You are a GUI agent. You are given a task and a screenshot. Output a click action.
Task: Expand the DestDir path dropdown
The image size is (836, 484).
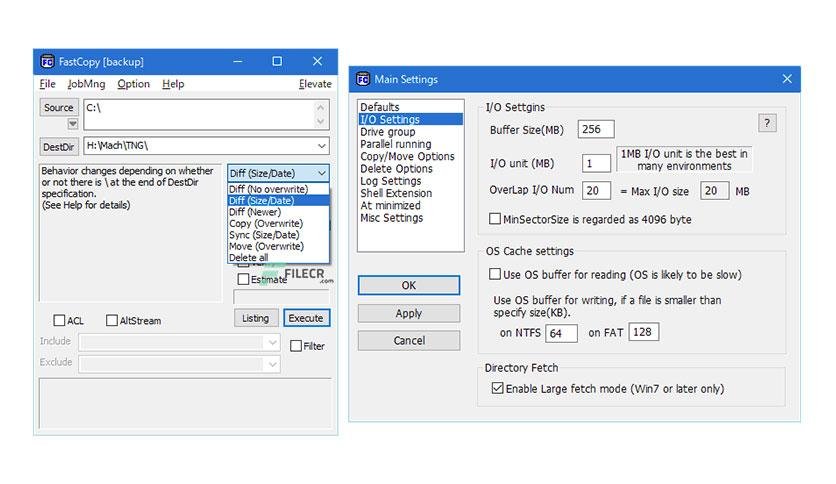pyautogui.click(x=321, y=146)
